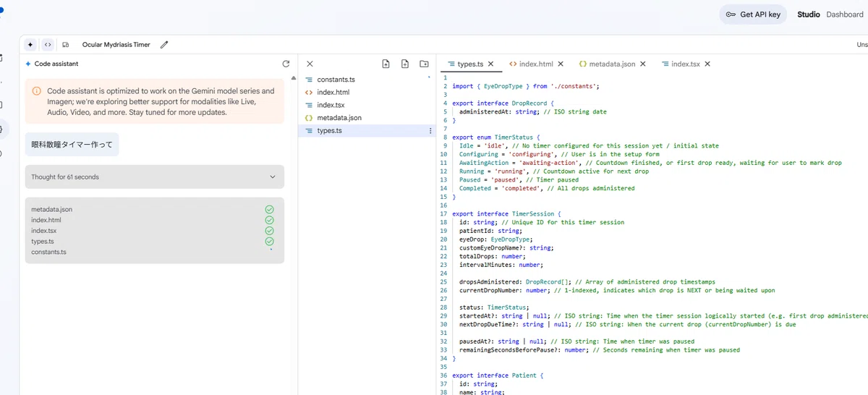Select types.ts in the file tree
Screen dimensions: 868x395
(365, 131)
